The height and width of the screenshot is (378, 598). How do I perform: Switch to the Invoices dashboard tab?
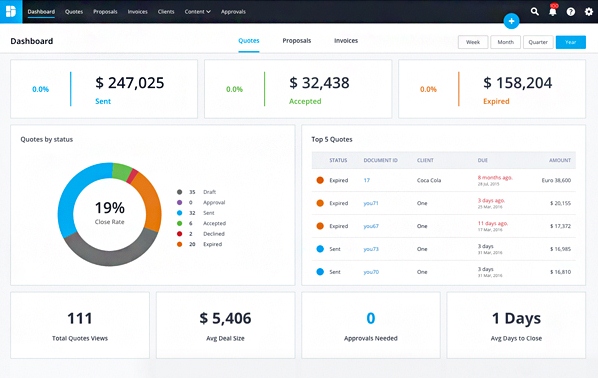click(346, 40)
